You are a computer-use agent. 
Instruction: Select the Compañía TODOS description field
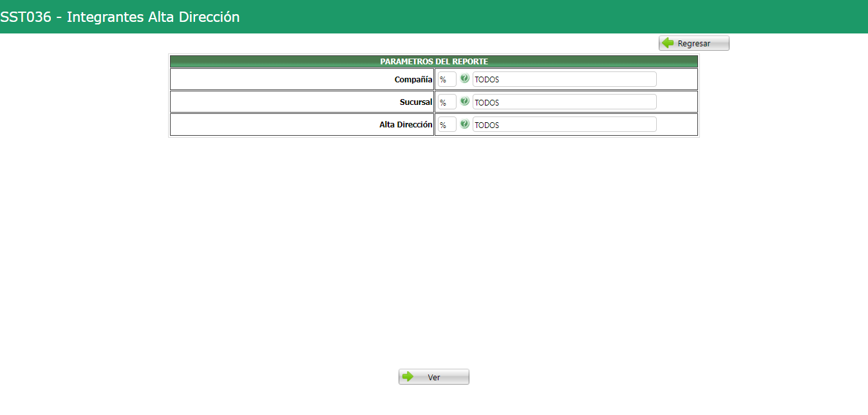click(x=565, y=79)
